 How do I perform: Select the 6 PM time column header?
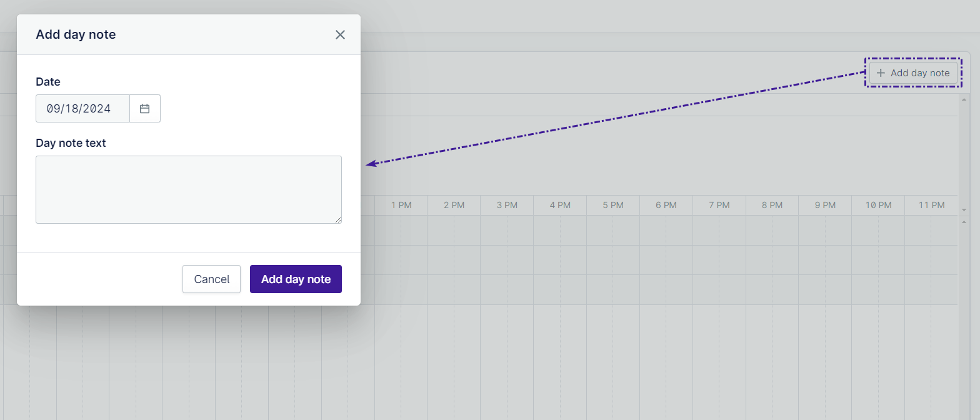click(667, 205)
